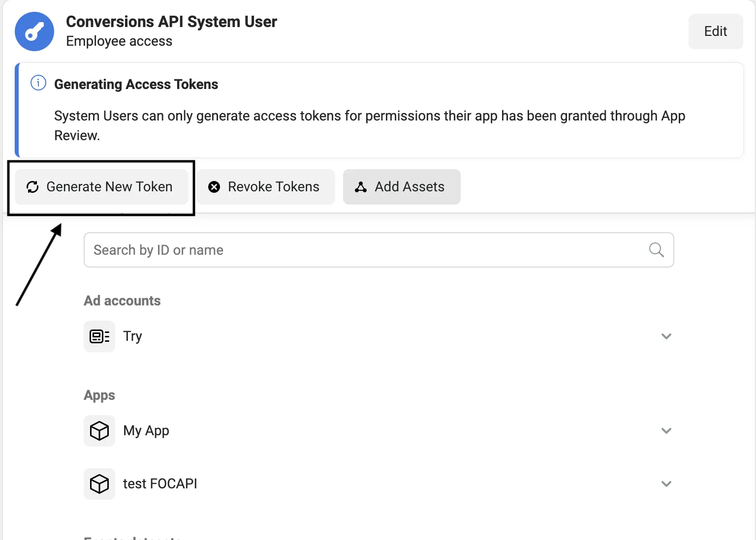The image size is (756, 540).
Task: Select the My App name text
Action: tap(146, 431)
